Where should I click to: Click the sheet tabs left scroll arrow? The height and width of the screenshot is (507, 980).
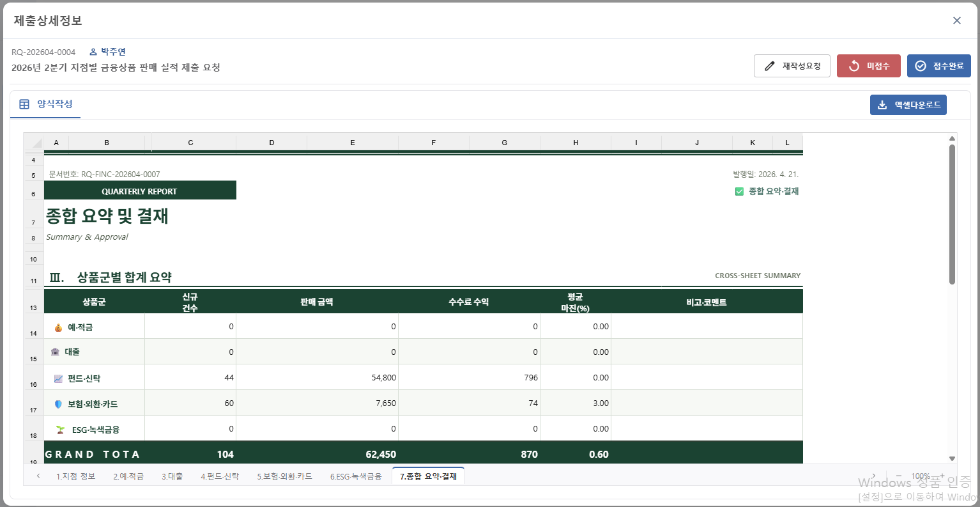click(38, 476)
